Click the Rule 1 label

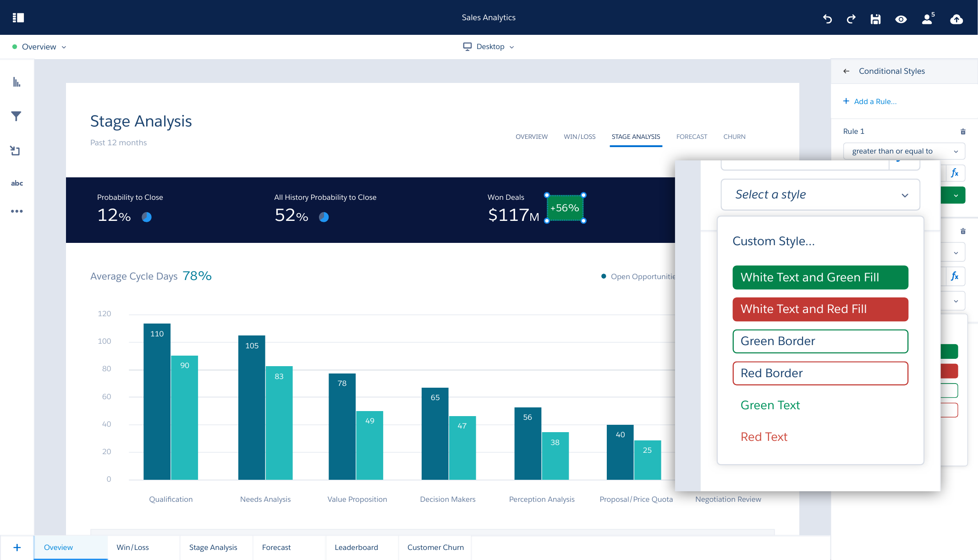[x=853, y=132]
